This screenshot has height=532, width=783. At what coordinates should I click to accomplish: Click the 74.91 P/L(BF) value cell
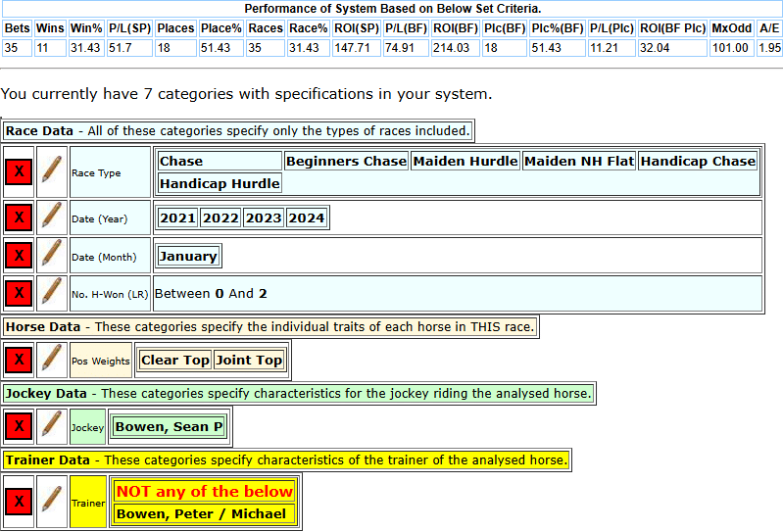(x=406, y=48)
